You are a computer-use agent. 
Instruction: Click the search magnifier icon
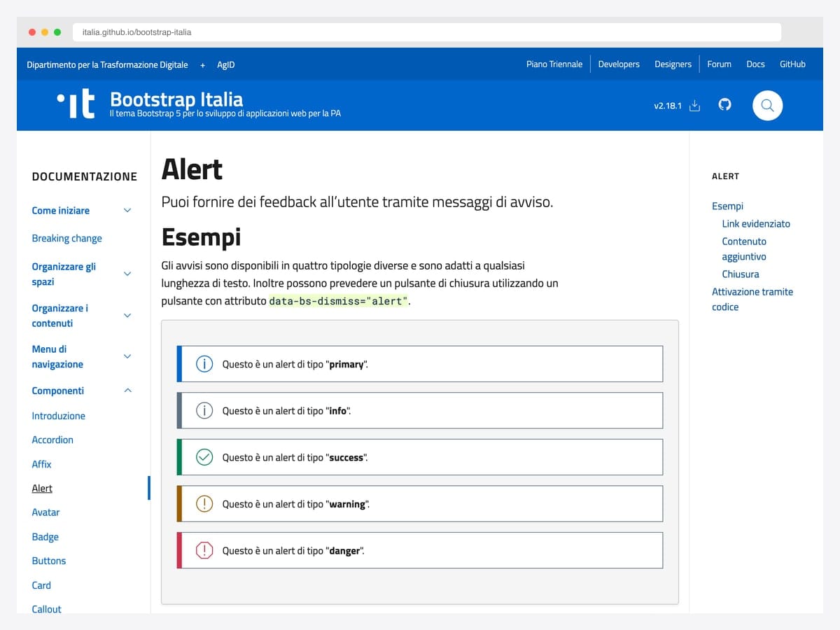pos(767,106)
